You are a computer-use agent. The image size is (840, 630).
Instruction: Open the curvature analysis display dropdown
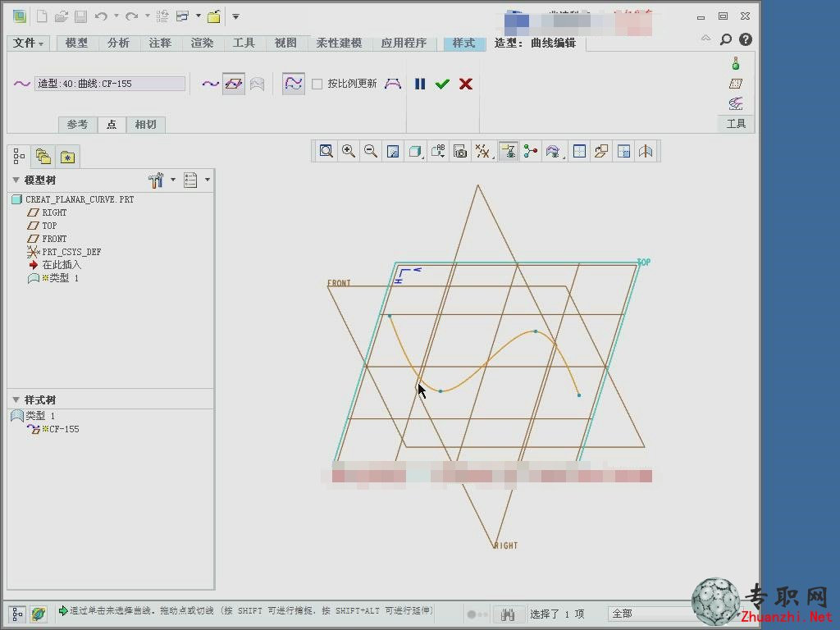(554, 151)
